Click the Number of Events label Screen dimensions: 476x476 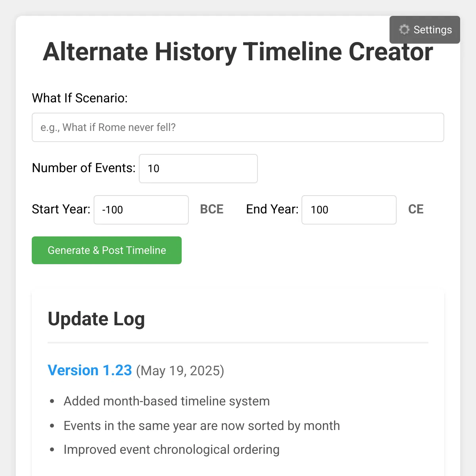(83, 168)
